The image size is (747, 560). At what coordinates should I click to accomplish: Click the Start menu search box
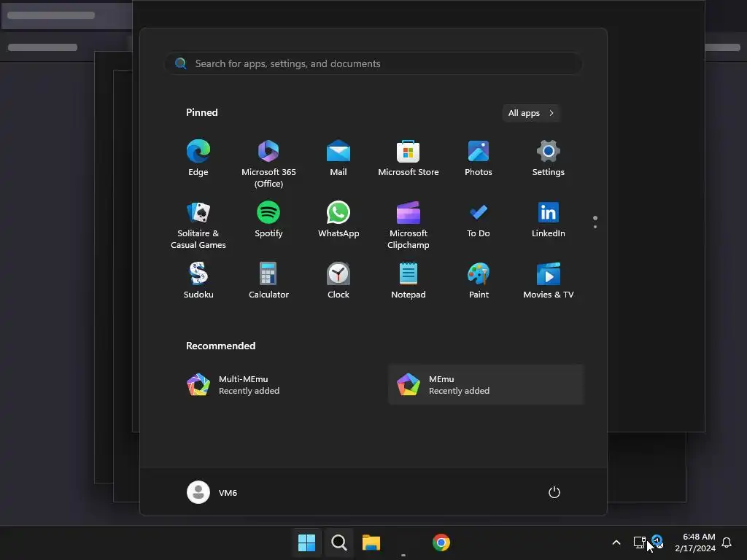(373, 63)
